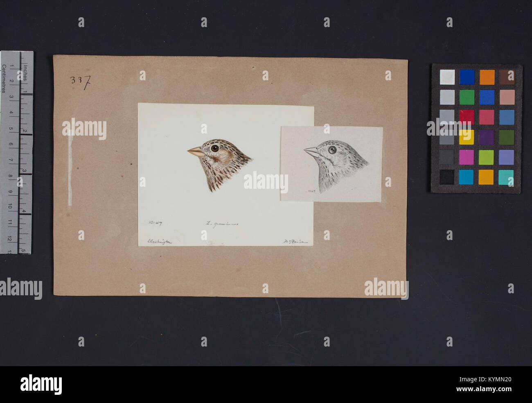Pick the cyan swatch next to black
The height and width of the screenshot is (403, 532).
[467, 177]
